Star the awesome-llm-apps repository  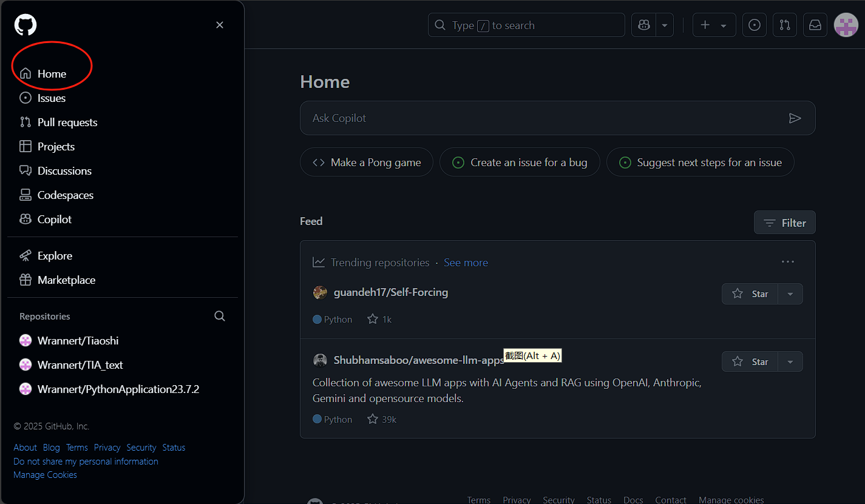(750, 361)
